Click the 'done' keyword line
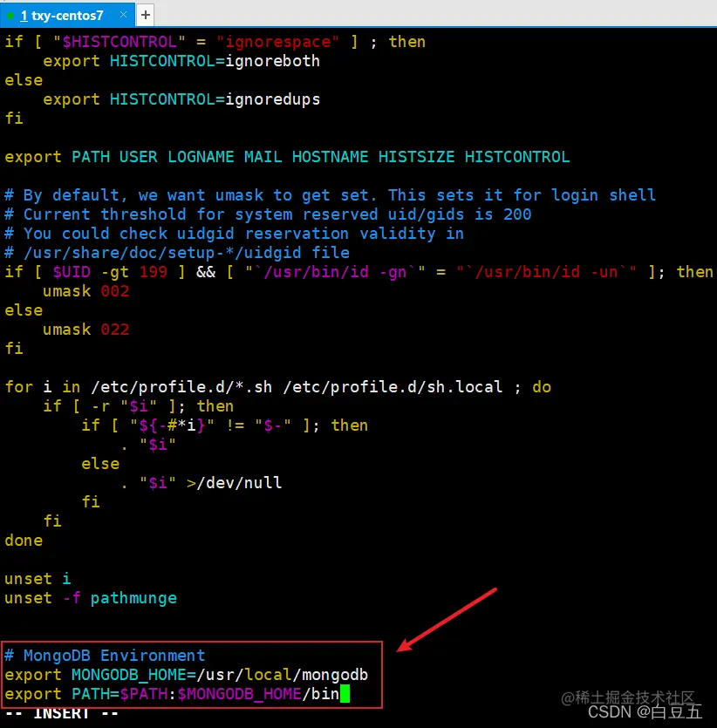 coord(24,541)
